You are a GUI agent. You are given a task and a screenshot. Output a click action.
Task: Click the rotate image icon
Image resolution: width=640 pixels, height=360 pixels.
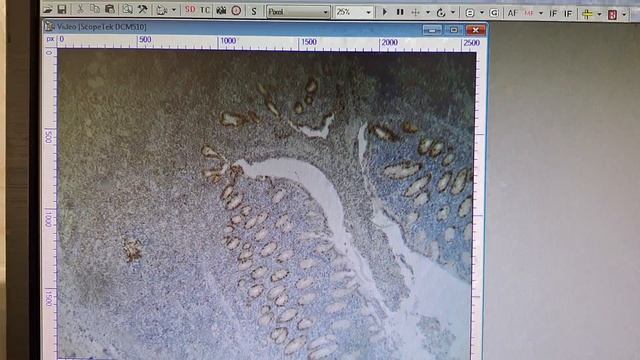click(441, 13)
